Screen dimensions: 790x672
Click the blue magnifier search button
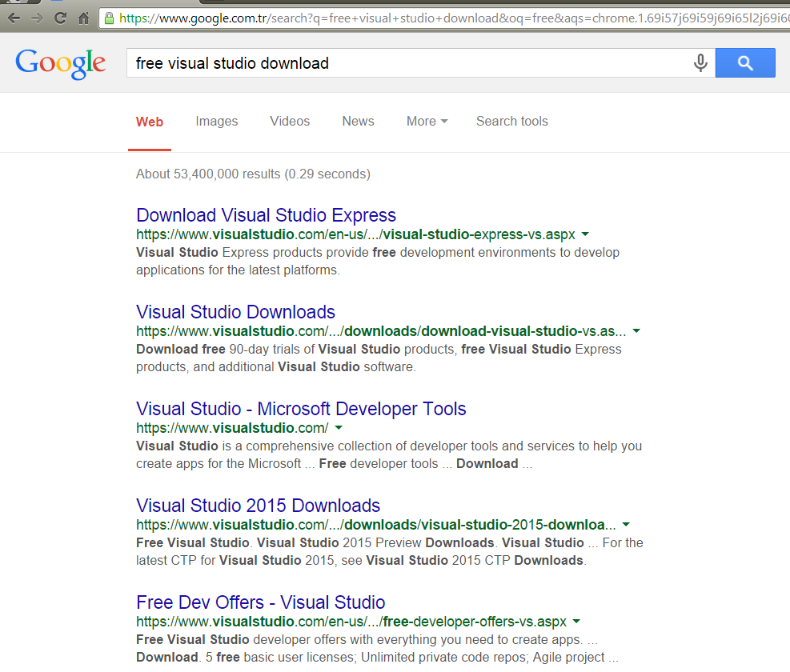tap(745, 63)
